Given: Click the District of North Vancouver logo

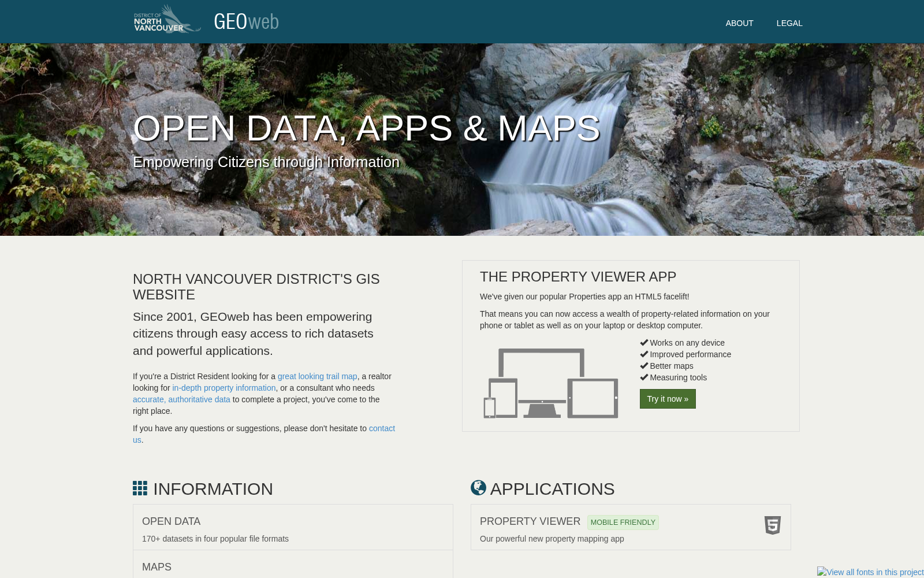Looking at the screenshot, I should pyautogui.click(x=167, y=20).
